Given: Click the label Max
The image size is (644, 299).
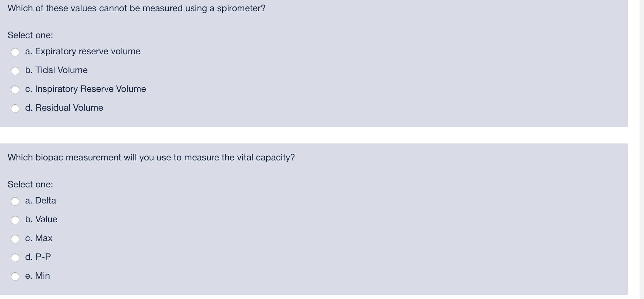Looking at the screenshot, I should pyautogui.click(x=39, y=239).
